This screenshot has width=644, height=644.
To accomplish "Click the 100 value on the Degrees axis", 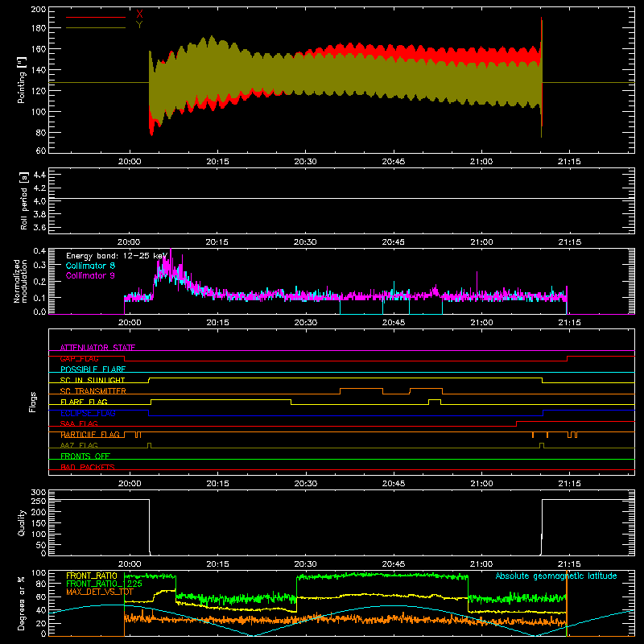I will (39, 573).
